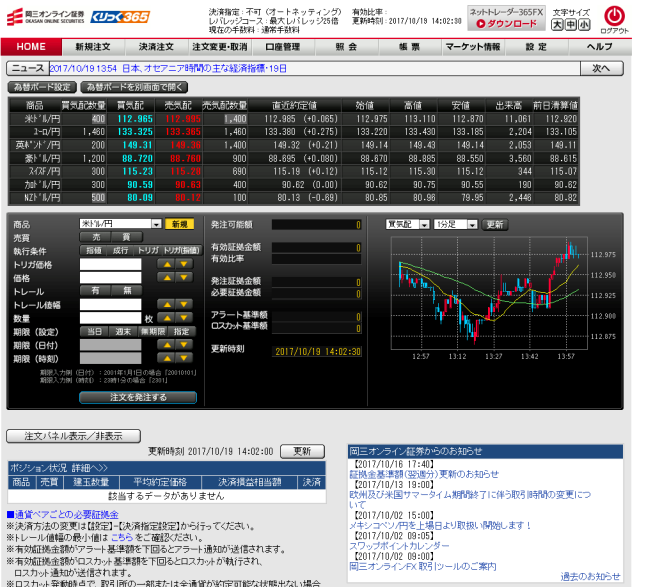The height and width of the screenshot is (587, 650).
Task: Set expiry to 指定
Action: coord(182,332)
